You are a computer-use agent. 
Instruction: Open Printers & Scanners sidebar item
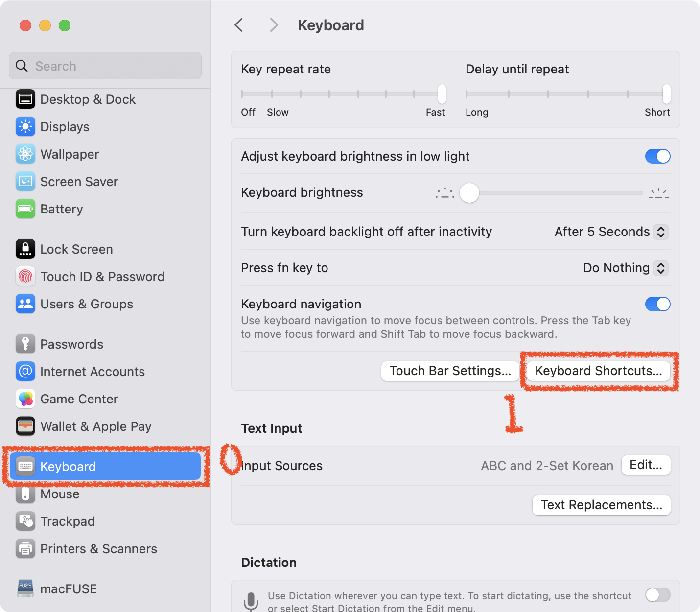[98, 549]
